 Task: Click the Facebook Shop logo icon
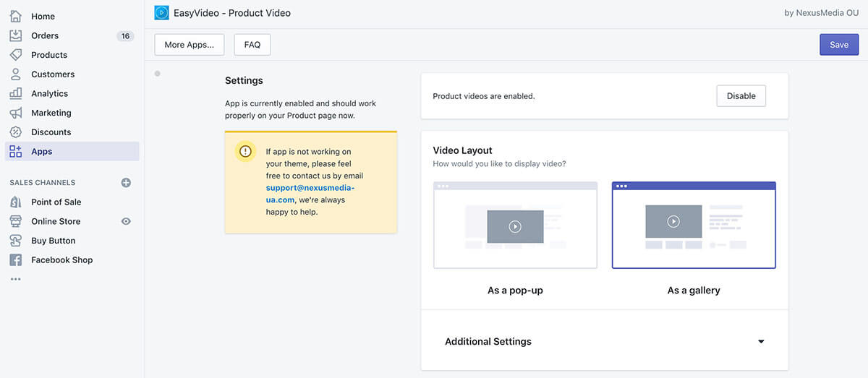(15, 260)
